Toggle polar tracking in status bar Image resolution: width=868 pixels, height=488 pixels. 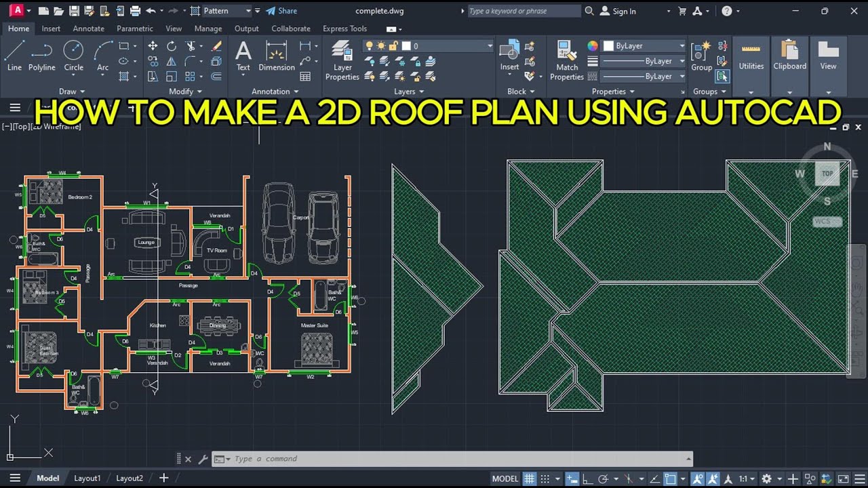pyautogui.click(x=603, y=479)
